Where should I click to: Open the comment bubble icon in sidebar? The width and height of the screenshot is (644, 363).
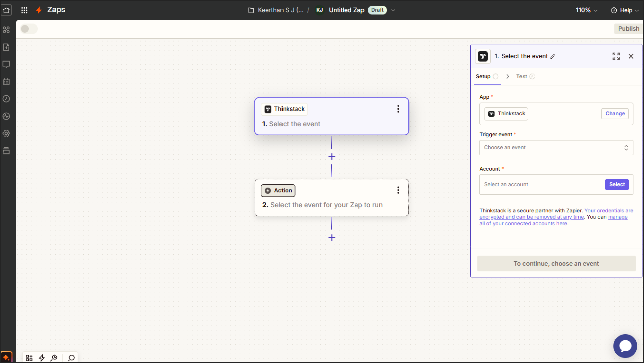tap(6, 64)
